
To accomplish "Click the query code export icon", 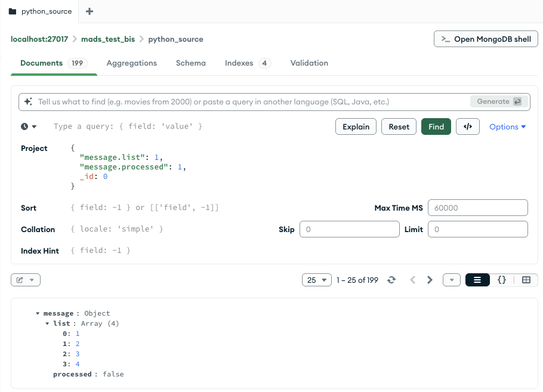I will 468,126.
